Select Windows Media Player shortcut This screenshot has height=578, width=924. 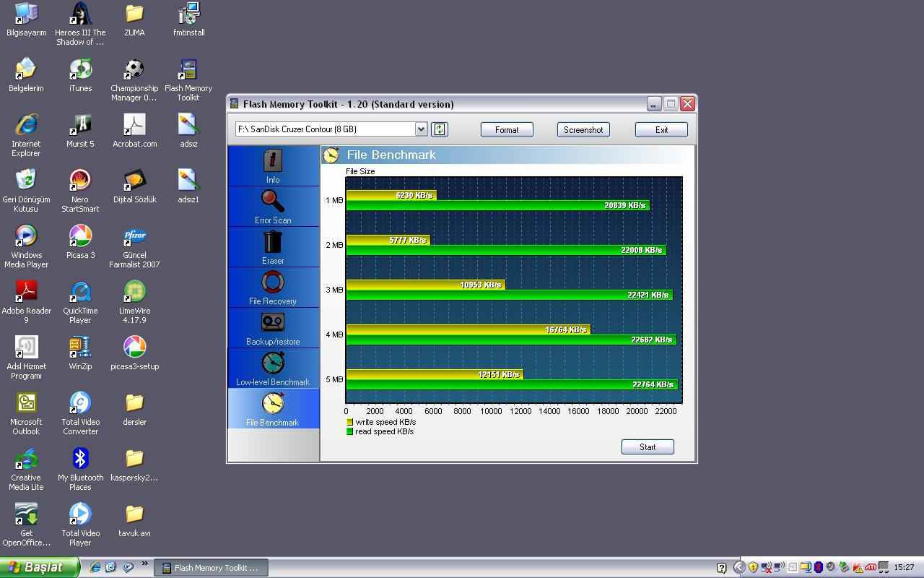click(26, 246)
